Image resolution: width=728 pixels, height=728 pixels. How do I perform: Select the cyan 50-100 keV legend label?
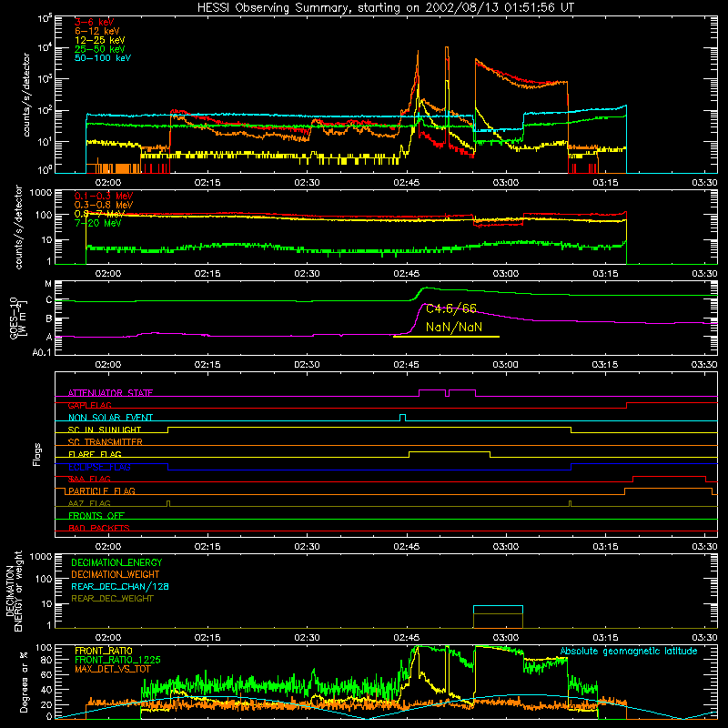pyautogui.click(x=103, y=58)
